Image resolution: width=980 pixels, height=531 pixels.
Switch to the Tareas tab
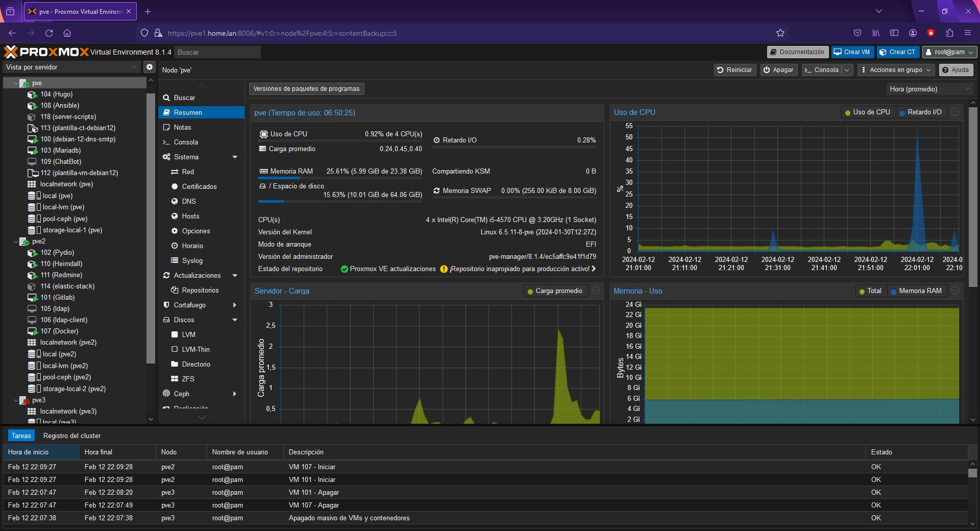tap(21, 436)
